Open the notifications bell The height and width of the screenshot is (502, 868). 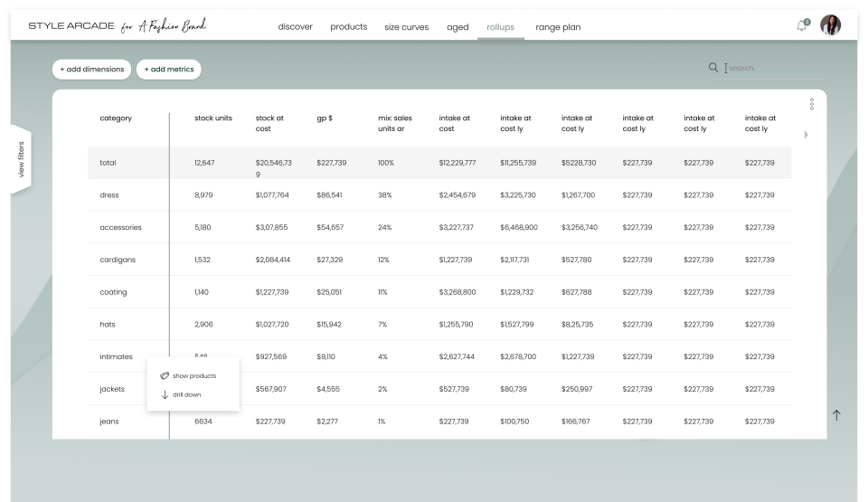pos(802,25)
